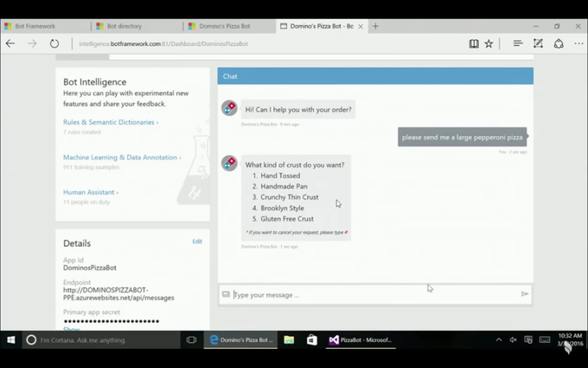This screenshot has width=588, height=368.
Task: Click Show under Primary app secret
Action: point(71,329)
